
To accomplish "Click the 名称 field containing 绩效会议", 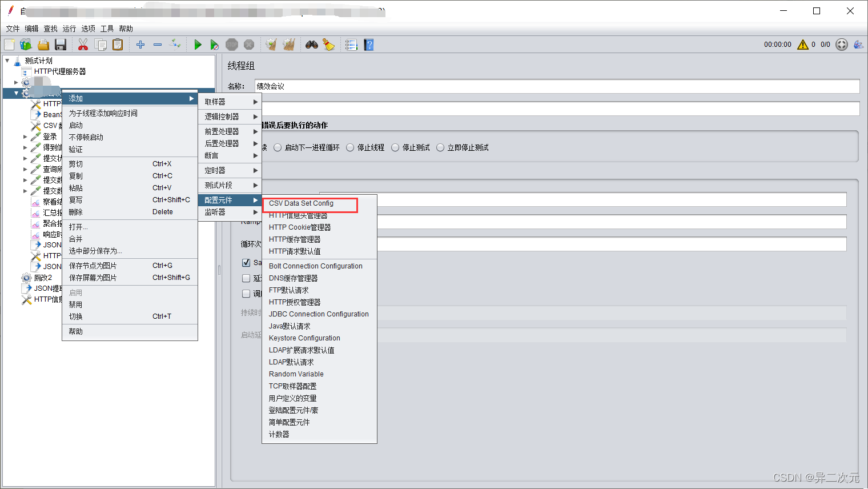I will tap(557, 86).
